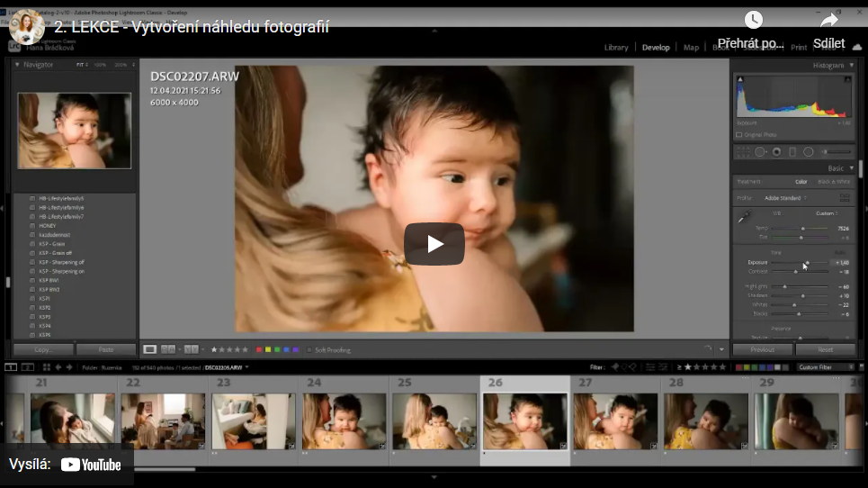Choose Black & White treatment
868x488 pixels.
click(834, 182)
